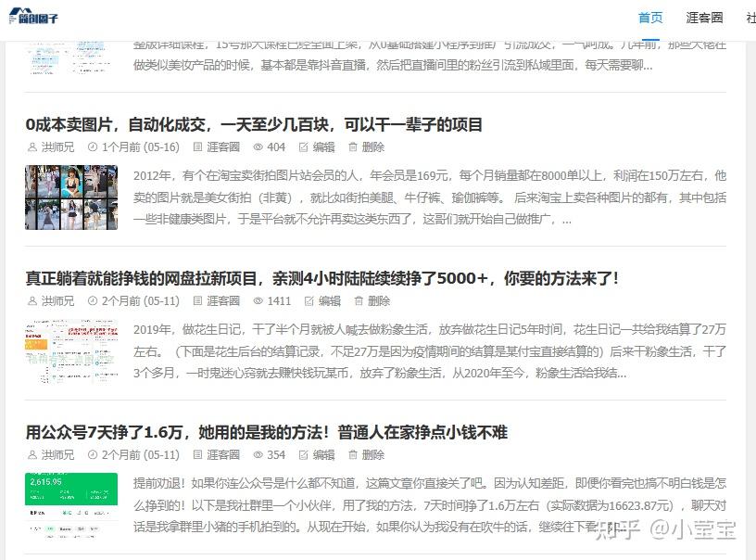The width and height of the screenshot is (756, 560).
Task: Click excerpt starting 提前劝退！如果你连公众号
Action: pos(430,505)
